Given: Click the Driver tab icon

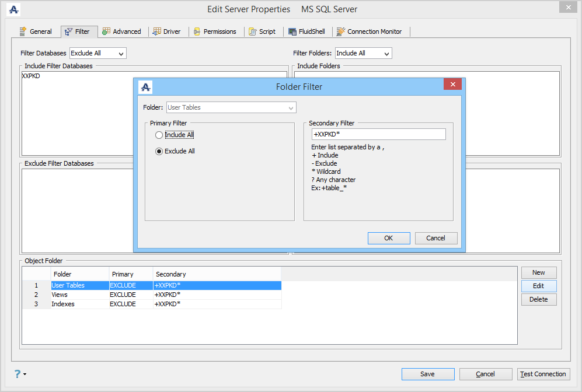Looking at the screenshot, I should pyautogui.click(x=157, y=32).
